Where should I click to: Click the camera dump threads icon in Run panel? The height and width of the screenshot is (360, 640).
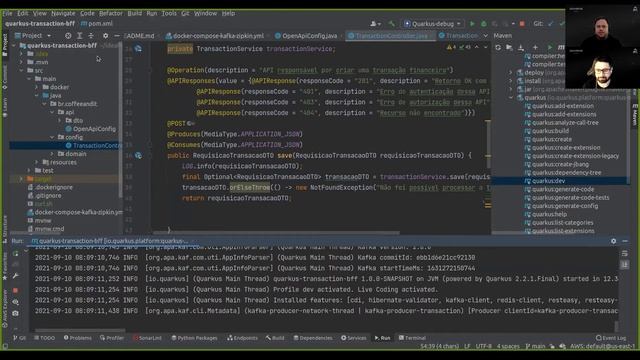[x=16, y=313]
